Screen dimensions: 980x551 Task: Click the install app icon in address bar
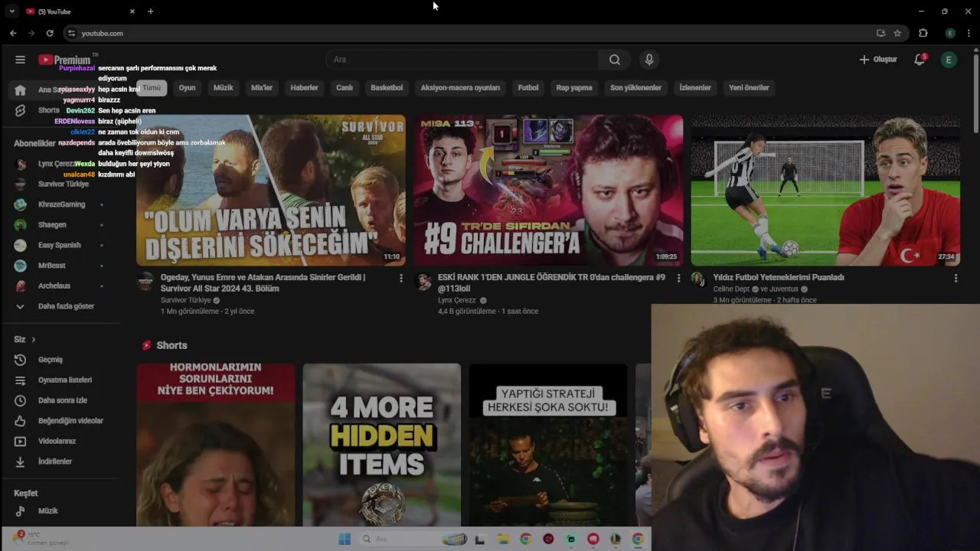[880, 33]
